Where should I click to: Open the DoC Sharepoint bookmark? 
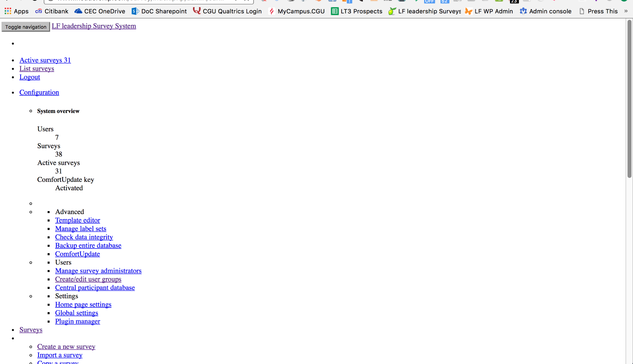coord(159,11)
